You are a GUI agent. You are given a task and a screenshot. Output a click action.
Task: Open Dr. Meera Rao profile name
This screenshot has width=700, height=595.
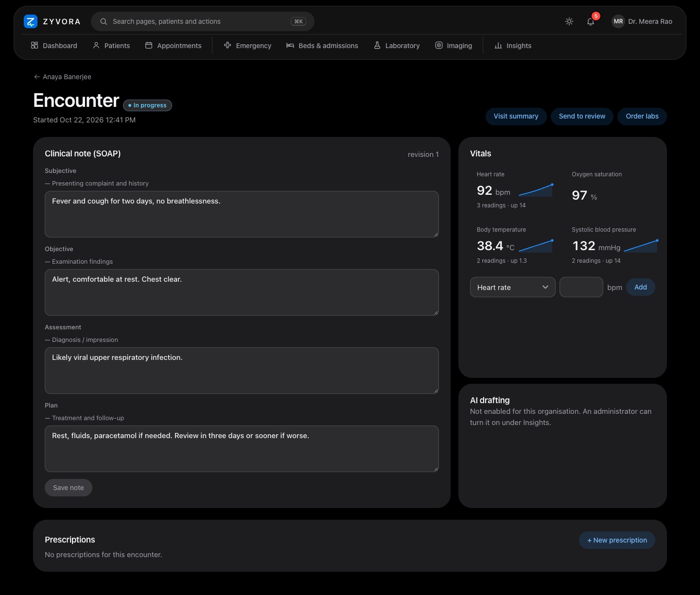coord(650,21)
